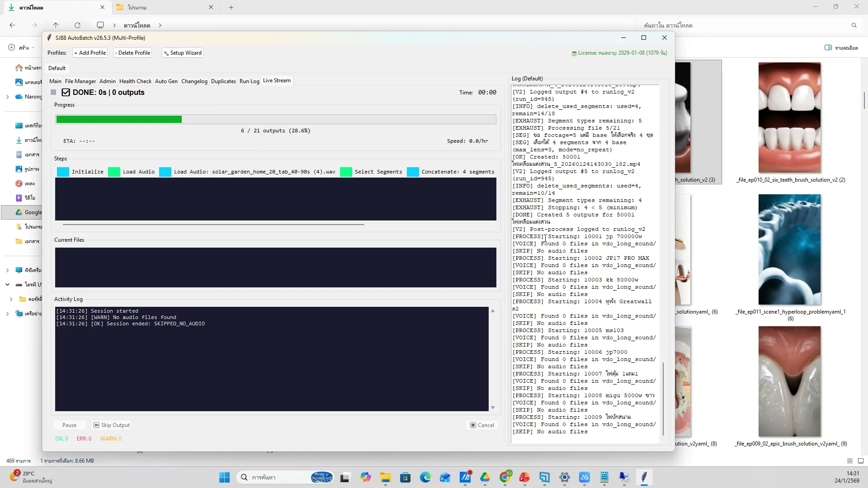868x488 pixels.
Task: Toggle the checkbox next to DONE status
Action: click(x=66, y=92)
